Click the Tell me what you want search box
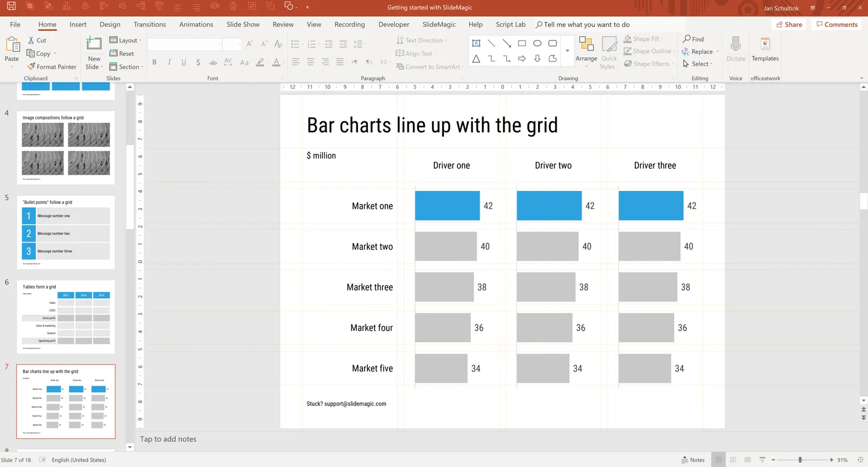The height and width of the screenshot is (467, 868). pos(583,24)
